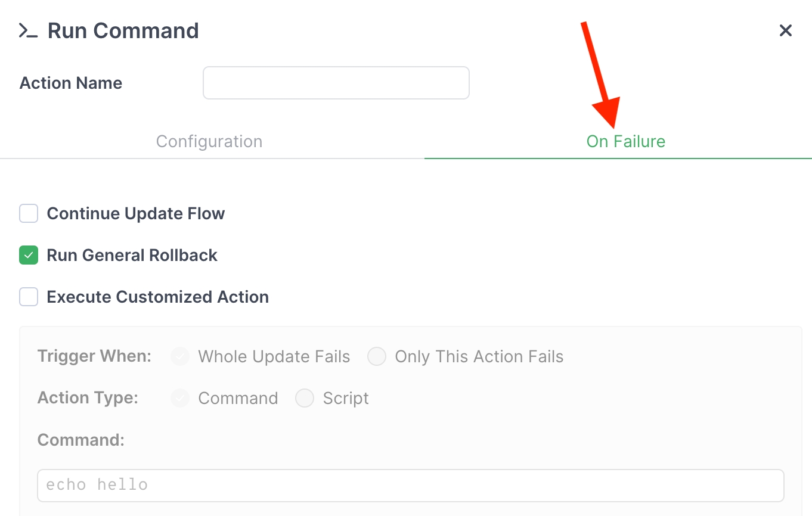Close the Run Command dialog
This screenshot has height=516, width=812.
[786, 31]
